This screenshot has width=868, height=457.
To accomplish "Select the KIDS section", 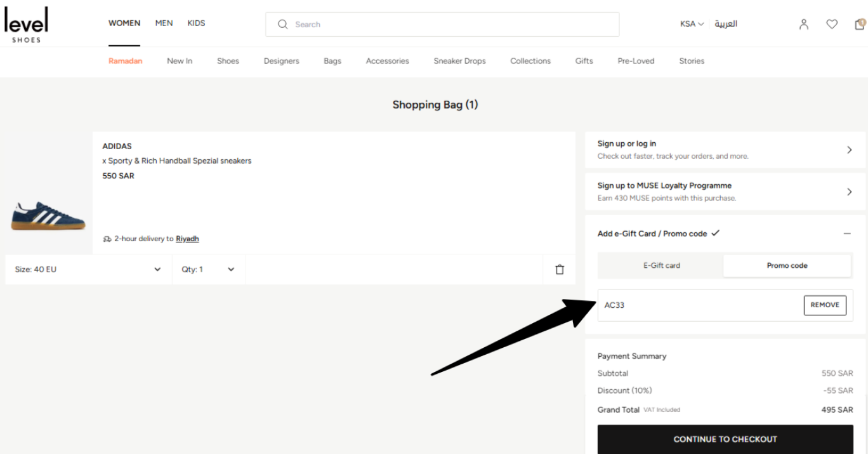I will tap(196, 23).
